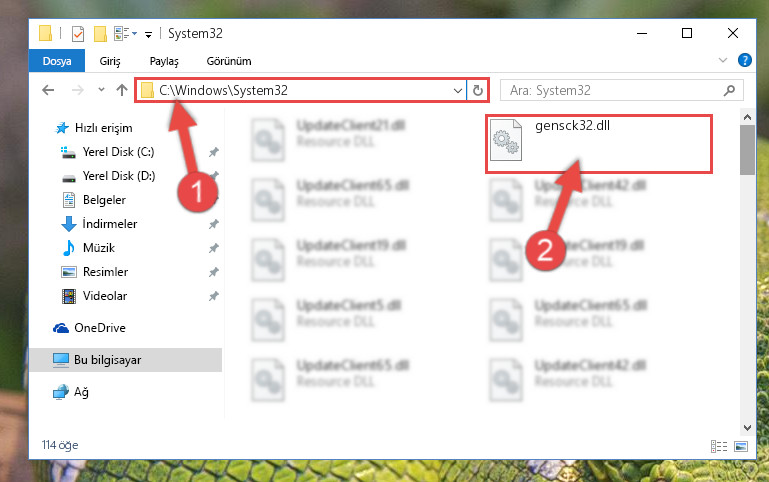Click the vertical scrollbar down arrow
The height and width of the screenshot is (482, 769).
[747, 428]
